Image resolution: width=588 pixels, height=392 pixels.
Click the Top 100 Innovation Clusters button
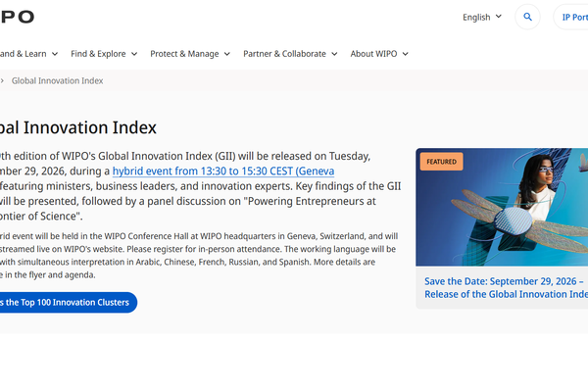[69, 303]
